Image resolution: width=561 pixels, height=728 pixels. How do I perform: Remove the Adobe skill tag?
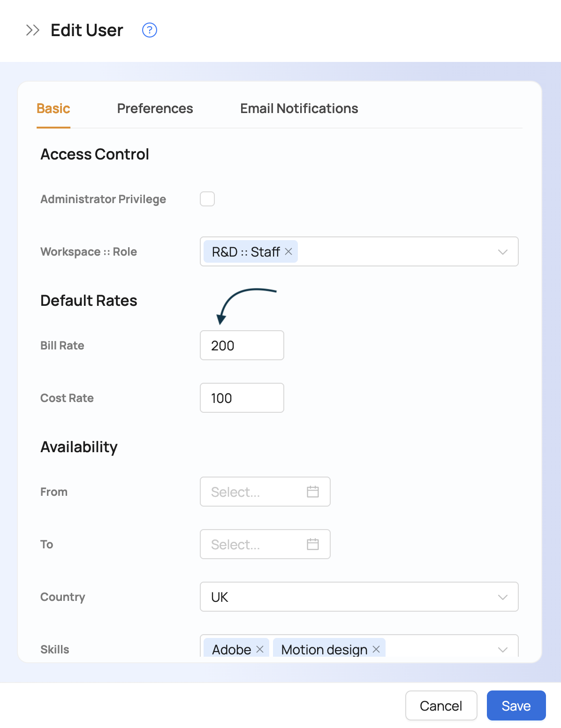tap(260, 649)
